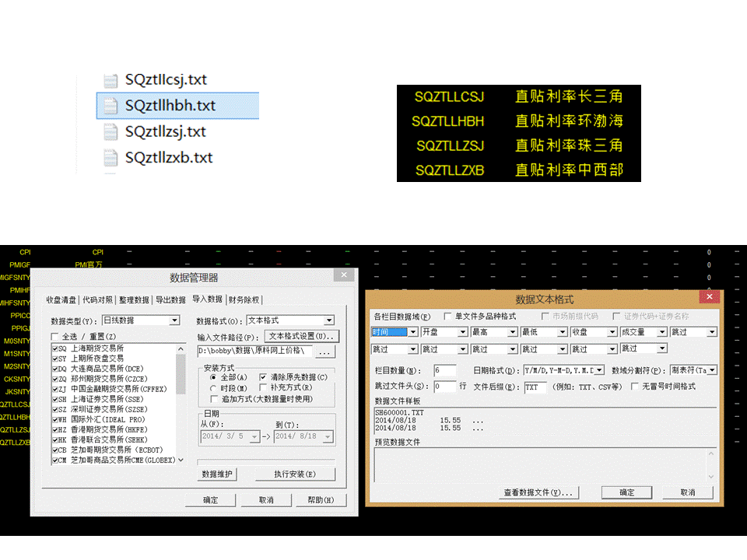Image resolution: width=747 pixels, height=560 pixels.
Task: Click the SQztllcsj.txt file icon
Action: tap(112, 80)
